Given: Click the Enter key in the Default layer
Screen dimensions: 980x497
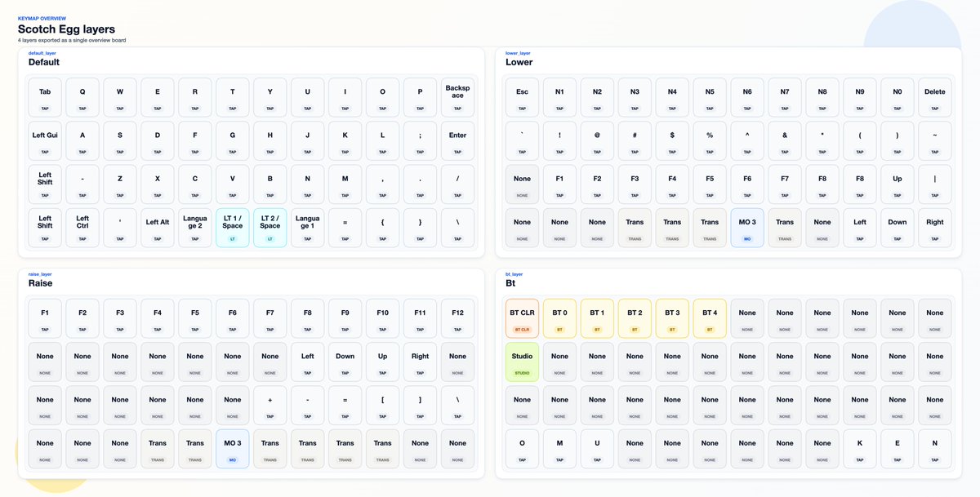Looking at the screenshot, I should click(457, 140).
